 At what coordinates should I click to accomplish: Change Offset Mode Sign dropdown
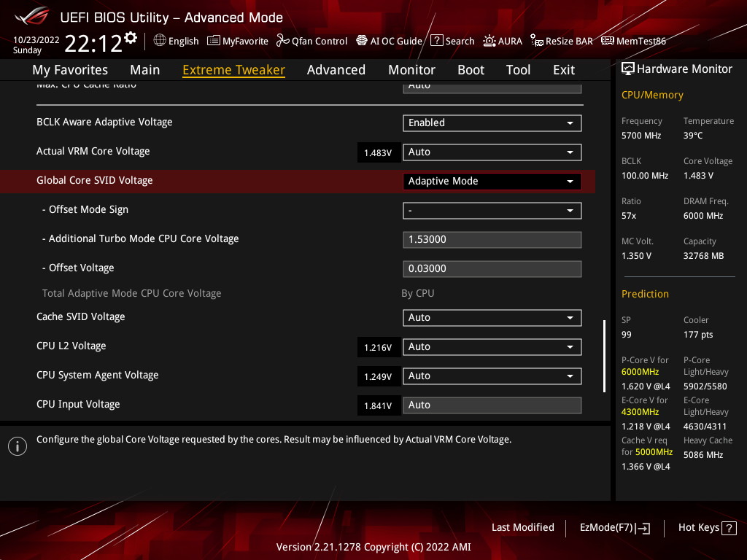(492, 211)
